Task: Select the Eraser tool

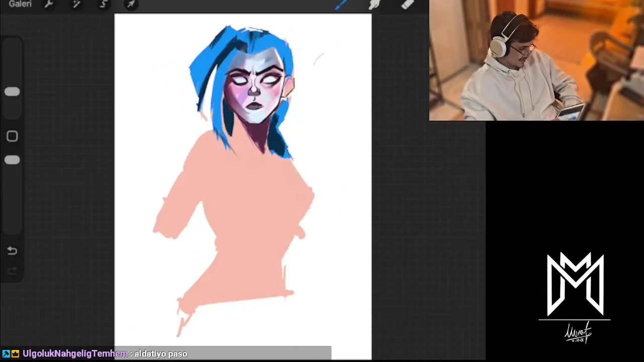Action: pos(408,5)
